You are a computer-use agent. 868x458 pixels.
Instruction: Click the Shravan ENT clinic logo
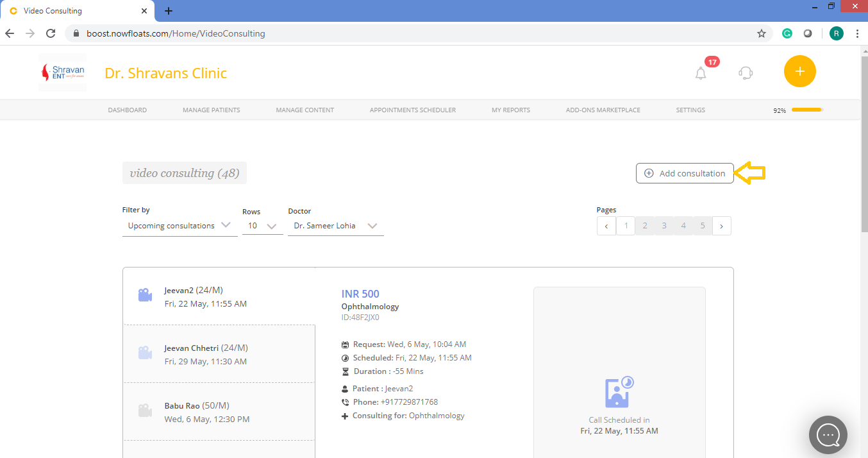(x=62, y=72)
